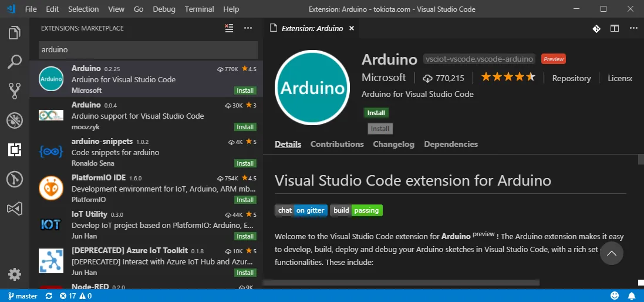Click the chat on gitter badge
This screenshot has width=644, height=302.
301,210
